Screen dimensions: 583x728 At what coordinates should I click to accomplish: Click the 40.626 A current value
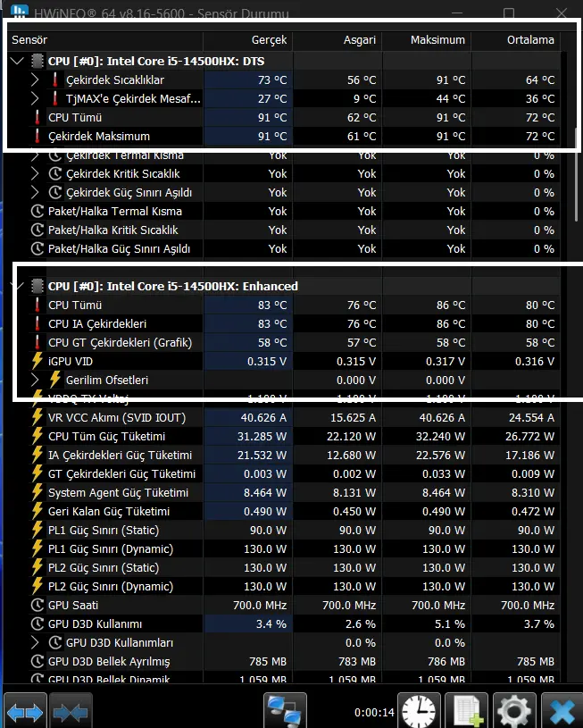[x=263, y=417]
